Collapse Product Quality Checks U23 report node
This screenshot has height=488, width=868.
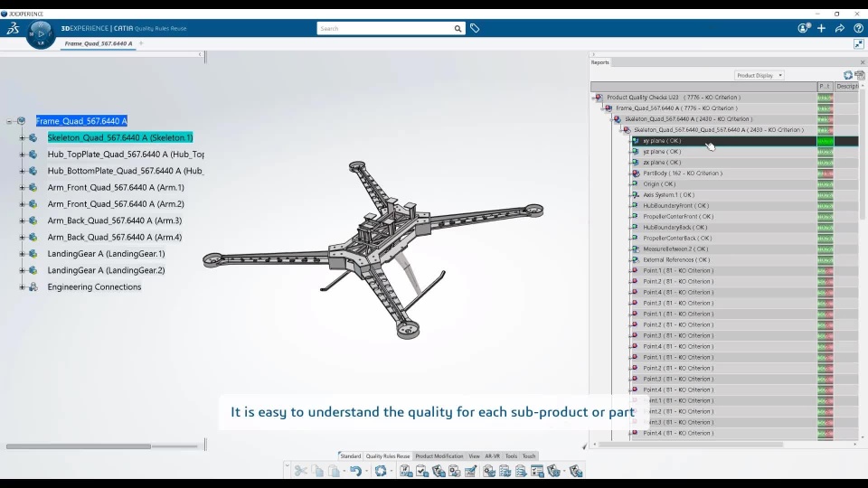click(594, 98)
